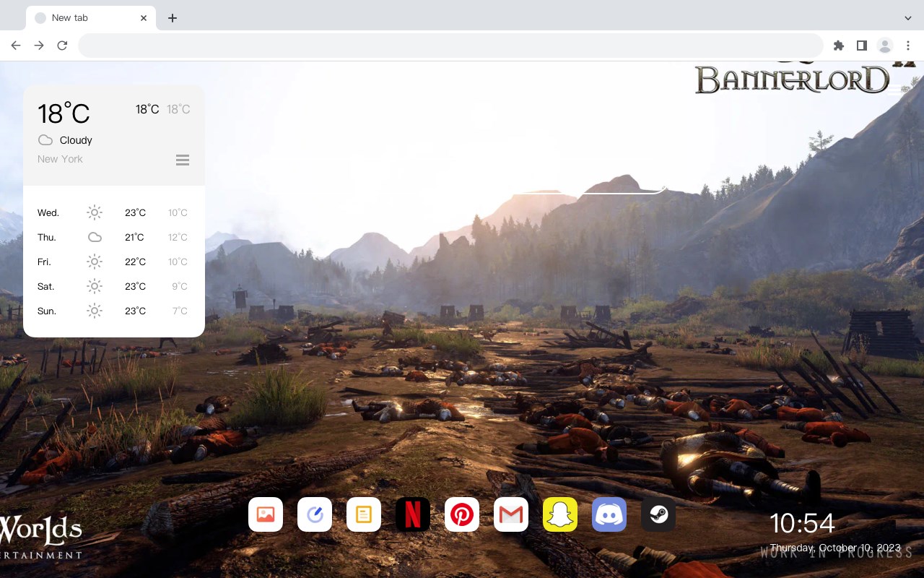The image size is (924, 578).
Task: Open a new tab with plus button
Action: 172,18
